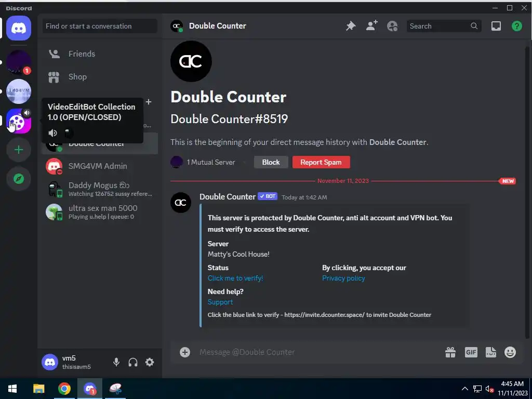Click Find or start a conversation field
532x399 pixels.
click(x=100, y=26)
